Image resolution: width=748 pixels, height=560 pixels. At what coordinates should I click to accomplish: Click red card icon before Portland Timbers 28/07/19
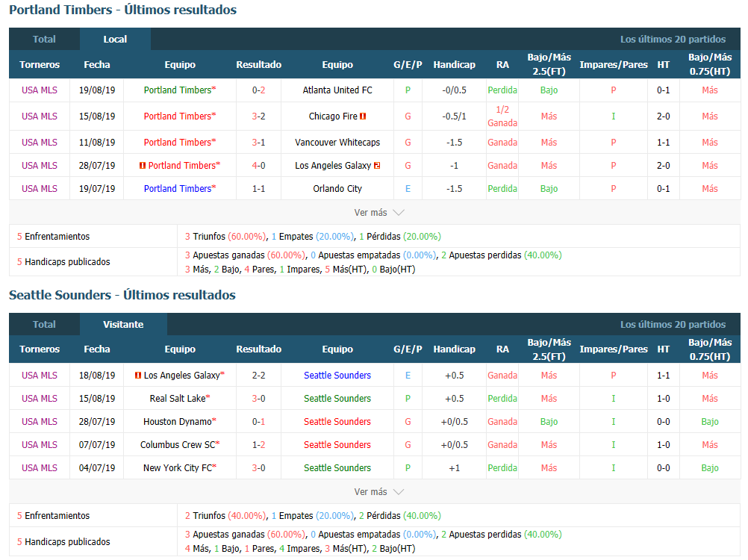(x=142, y=166)
